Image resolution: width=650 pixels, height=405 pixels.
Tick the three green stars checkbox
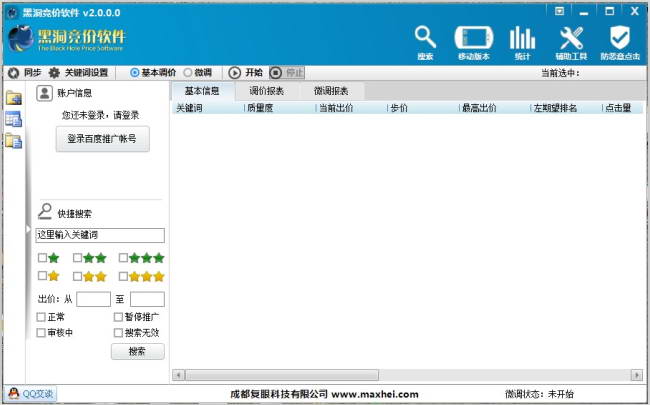click(123, 258)
